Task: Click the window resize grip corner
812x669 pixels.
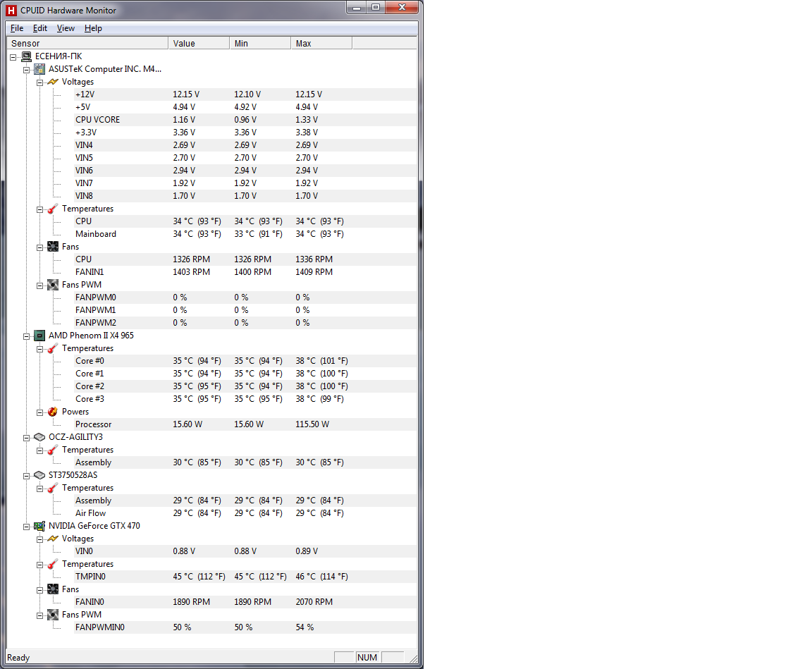Action: 413,658
